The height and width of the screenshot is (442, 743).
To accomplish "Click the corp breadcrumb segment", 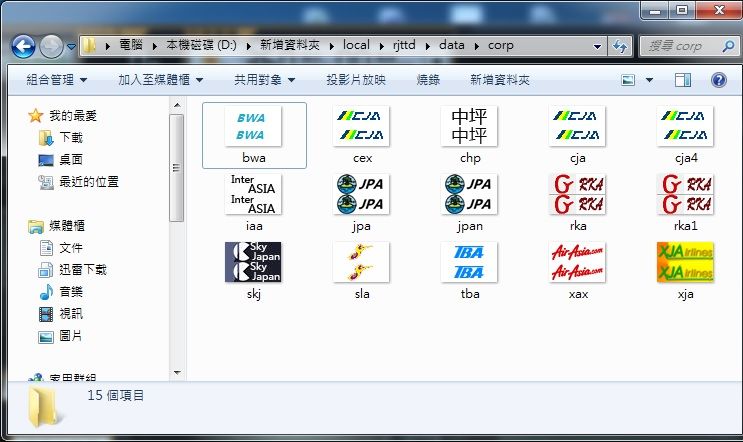I will (500, 45).
